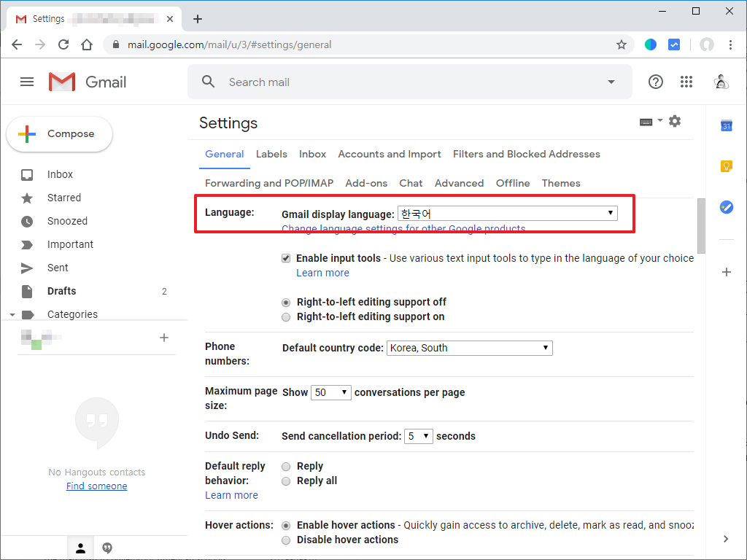This screenshot has height=560, width=747.
Task: Select Reply as default reply behavior
Action: (286, 467)
